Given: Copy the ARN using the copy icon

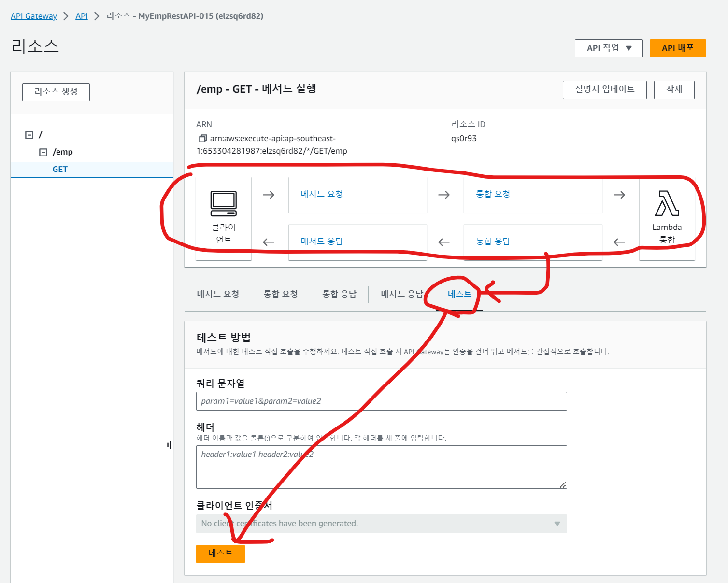Looking at the screenshot, I should [x=203, y=139].
